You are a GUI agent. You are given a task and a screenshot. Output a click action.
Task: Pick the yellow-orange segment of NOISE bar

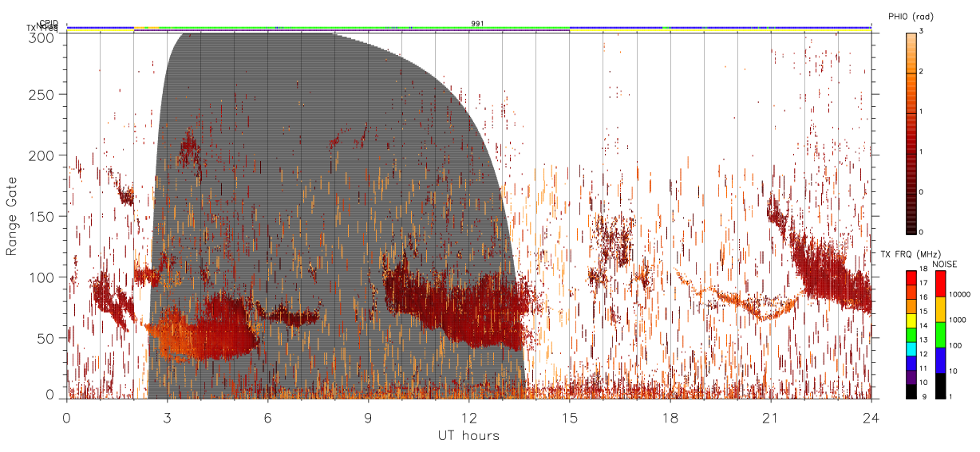pos(940,309)
